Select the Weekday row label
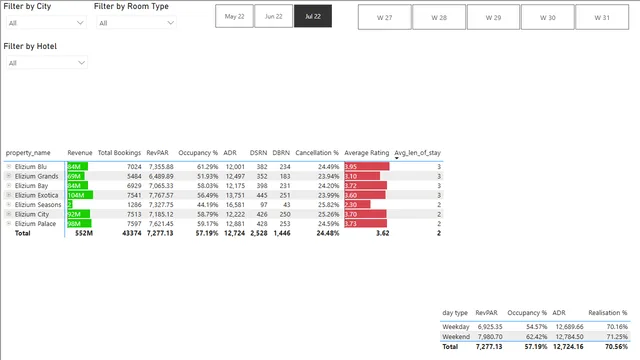 (x=456, y=327)
